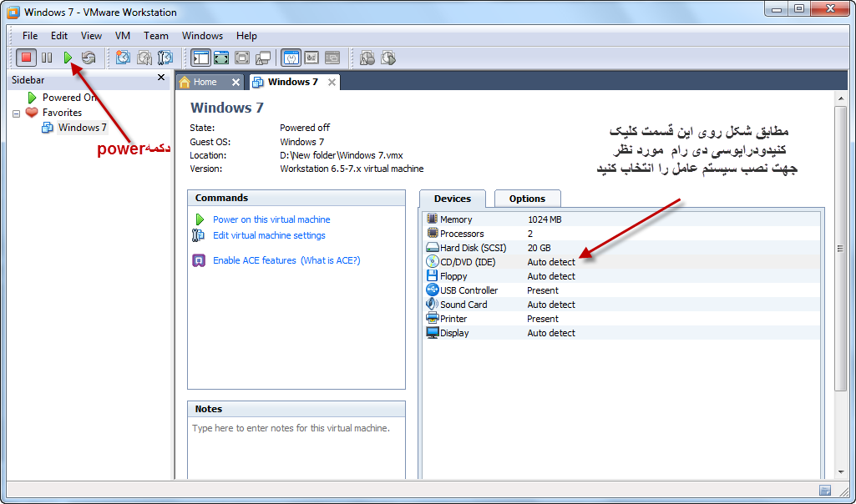Click the Unity mode toolbar icon
Viewport: 856px width, 504px height.
point(263,58)
